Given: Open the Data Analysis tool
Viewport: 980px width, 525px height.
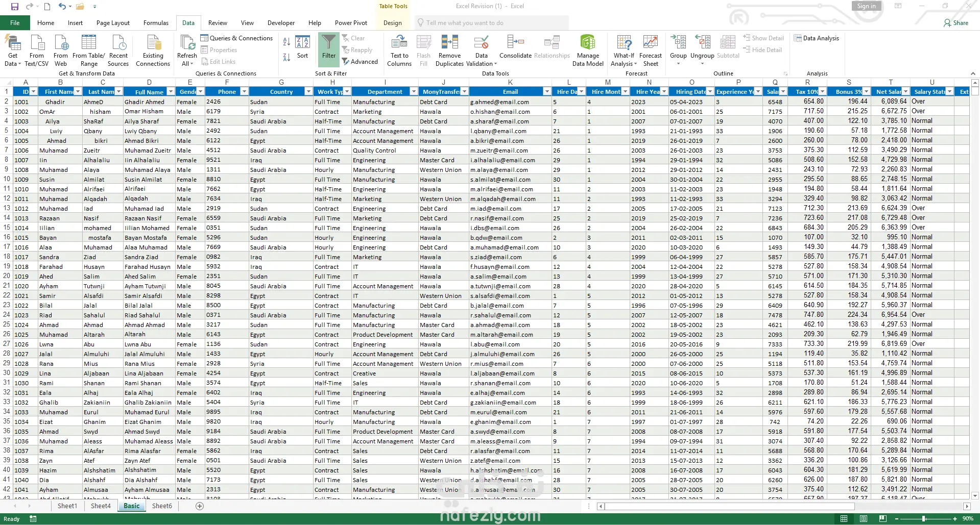Looking at the screenshot, I should [x=816, y=38].
